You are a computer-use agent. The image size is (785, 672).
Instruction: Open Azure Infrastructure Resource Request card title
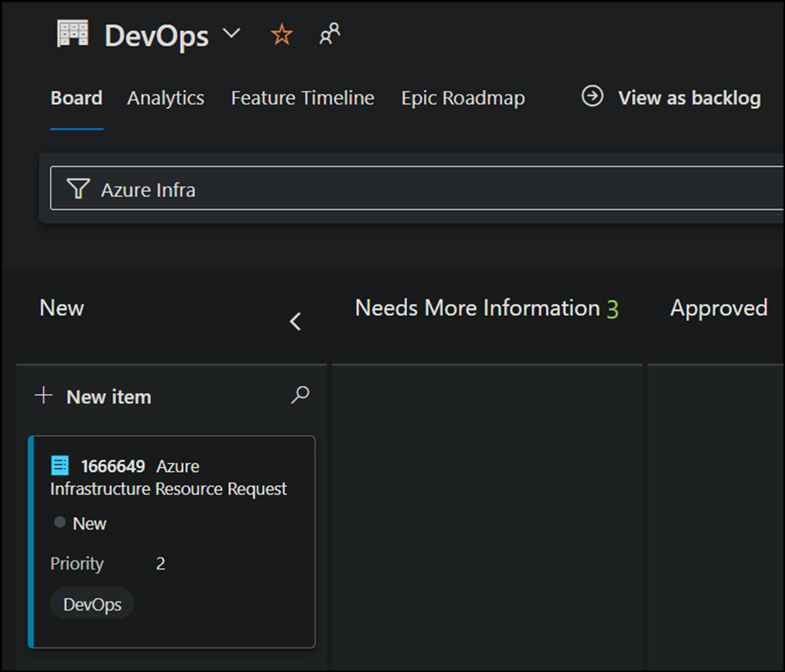pyautogui.click(x=169, y=488)
